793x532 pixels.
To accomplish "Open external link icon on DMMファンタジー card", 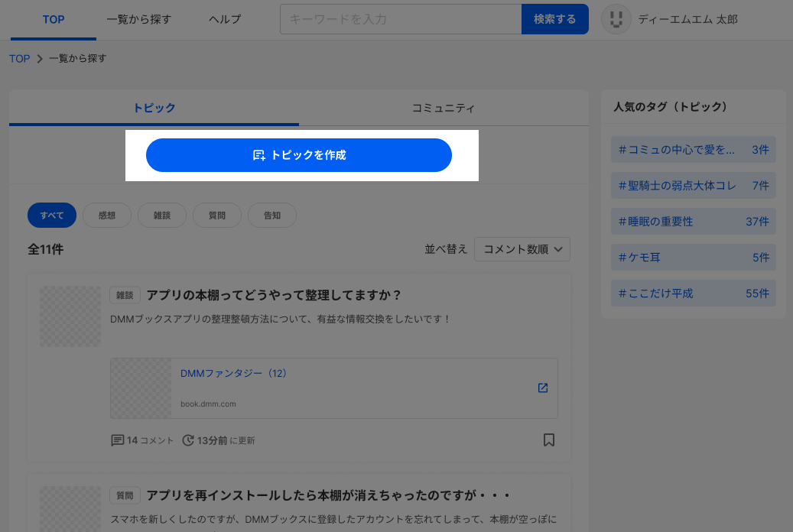I will click(543, 388).
